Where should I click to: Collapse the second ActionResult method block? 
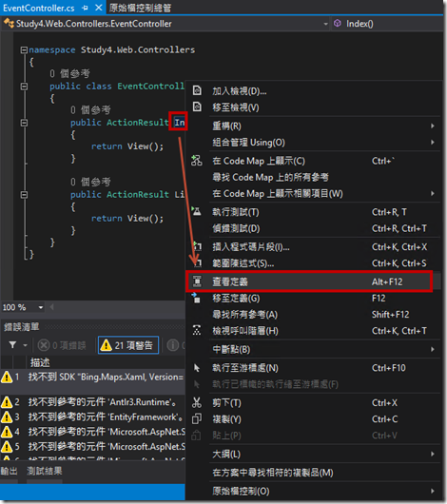tap(24, 194)
